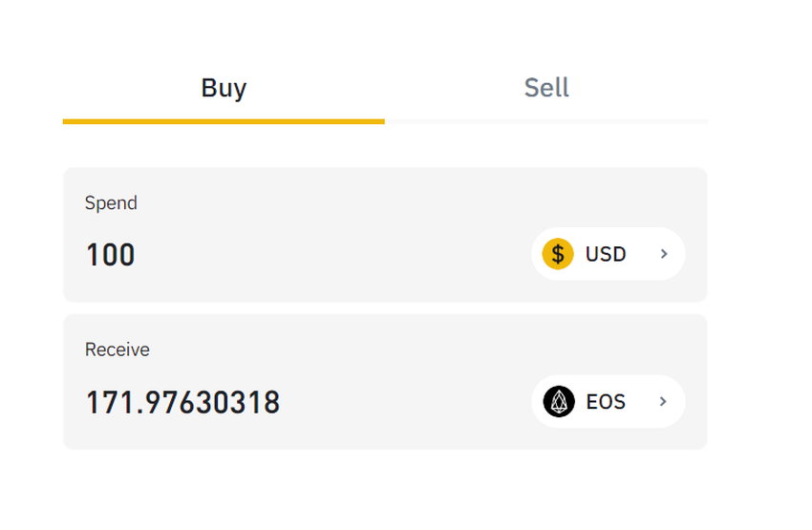Click the Spend label text

click(111, 202)
